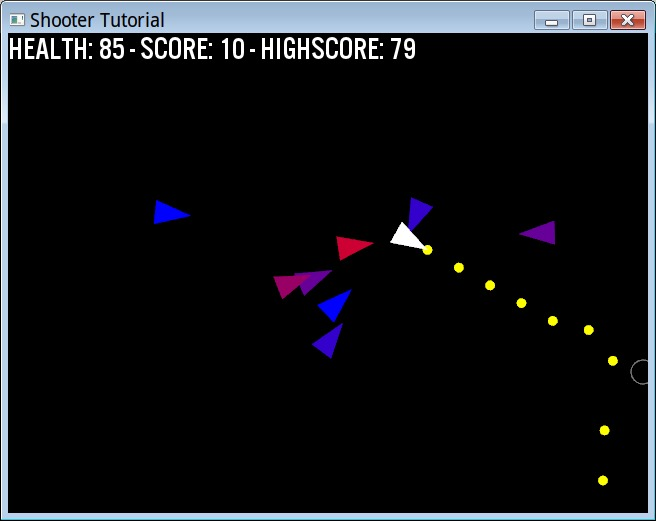Click the yellow bullet touching the white ship
Image resolution: width=656 pixels, height=521 pixels.
click(427, 250)
